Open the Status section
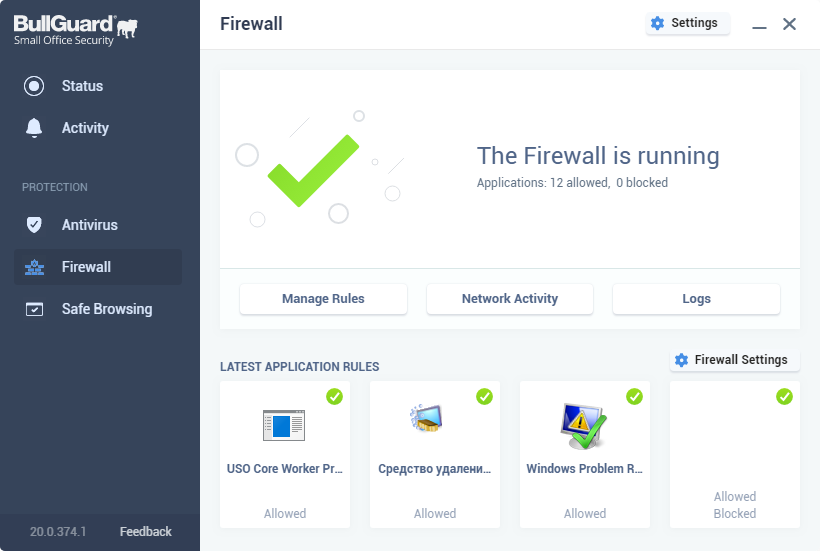820x551 pixels. pos(82,86)
